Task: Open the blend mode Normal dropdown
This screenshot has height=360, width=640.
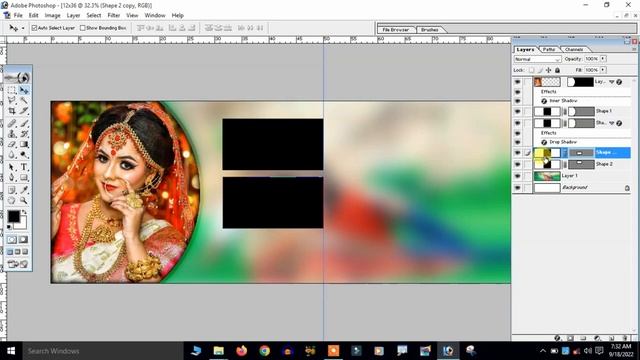Action: point(537,59)
